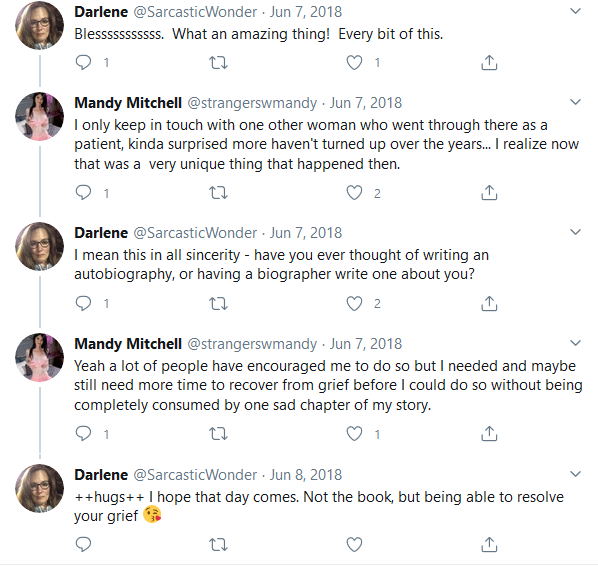Screen dimensions: 598x566
Task: Share Darlene's Jun 8 hugs tweet
Action: point(489,544)
